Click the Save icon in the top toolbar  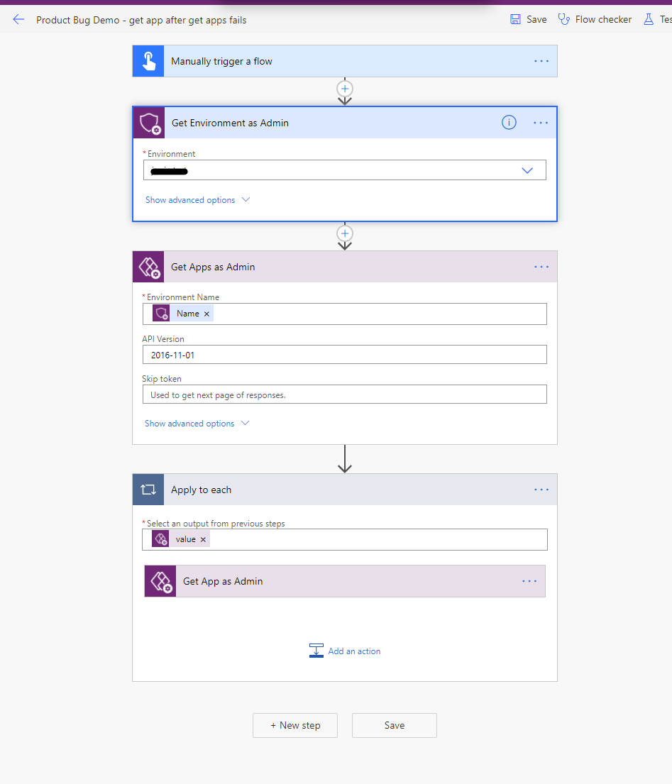pyautogui.click(x=516, y=19)
